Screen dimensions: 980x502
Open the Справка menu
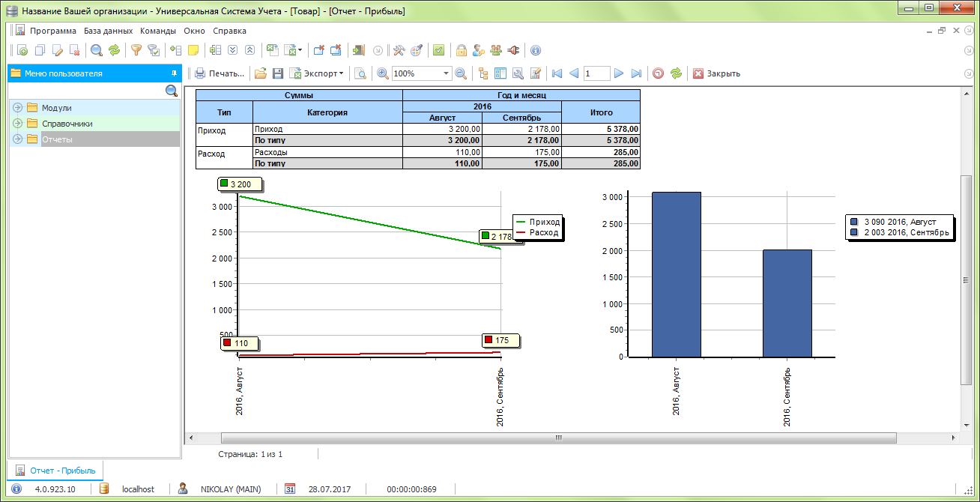[x=229, y=31]
